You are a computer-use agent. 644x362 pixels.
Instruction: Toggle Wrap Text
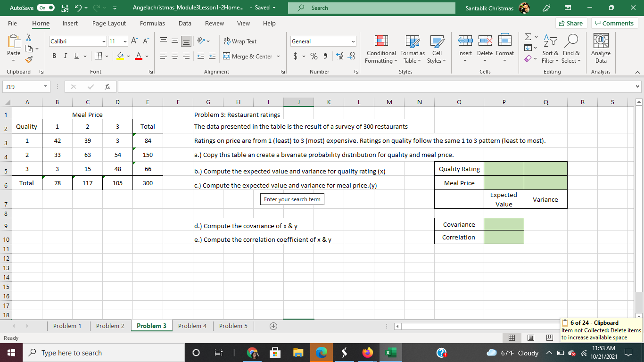click(x=240, y=41)
